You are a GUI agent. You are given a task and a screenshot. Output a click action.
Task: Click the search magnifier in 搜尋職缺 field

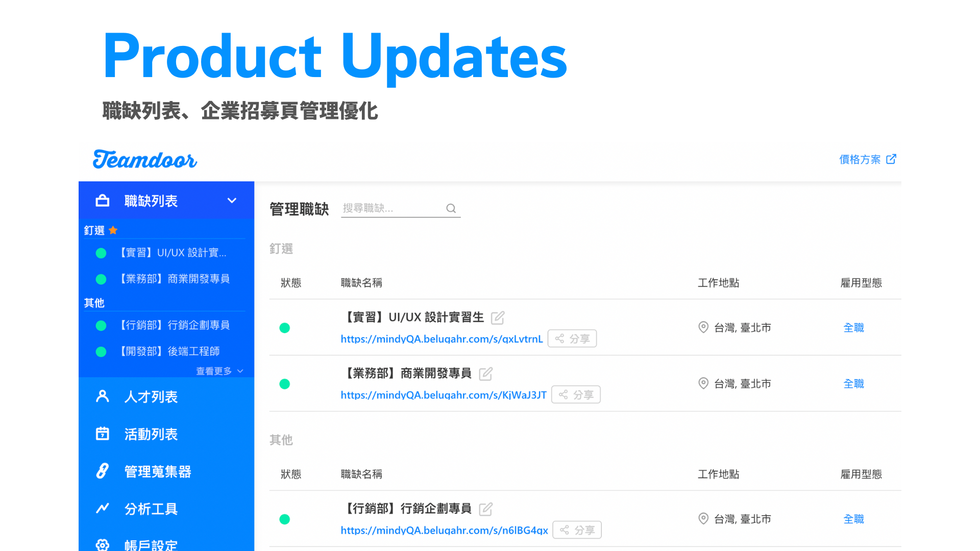coord(451,208)
